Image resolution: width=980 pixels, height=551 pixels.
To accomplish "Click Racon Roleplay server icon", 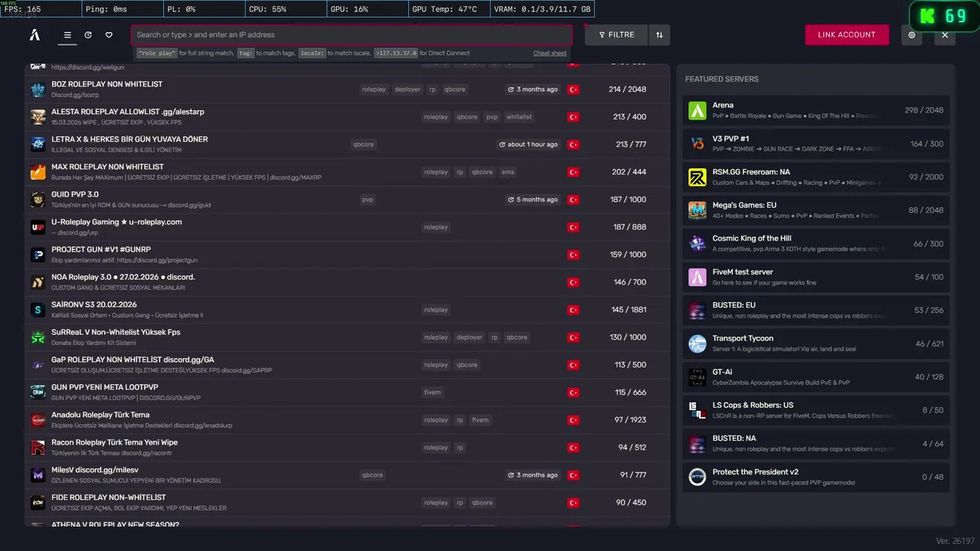I will [38, 448].
